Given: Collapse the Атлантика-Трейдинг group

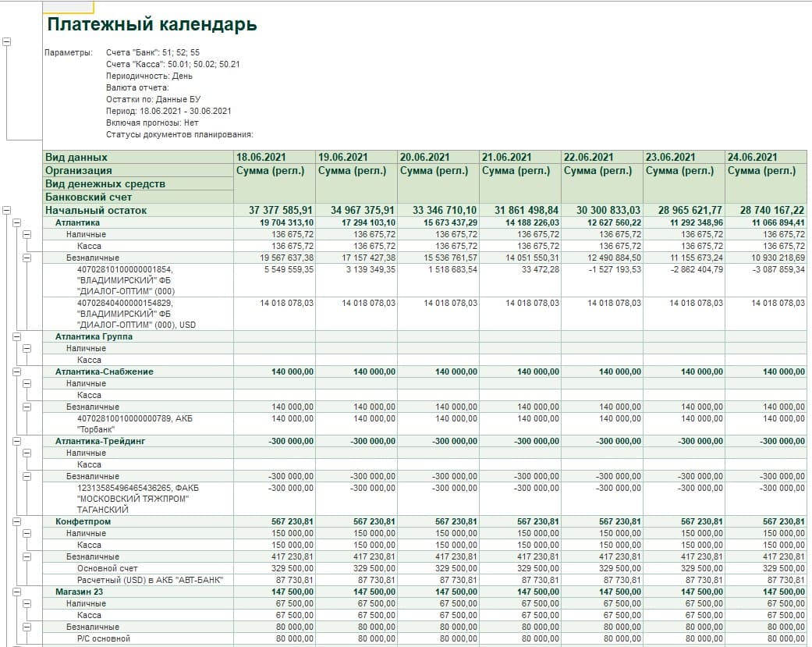Looking at the screenshot, I should pyautogui.click(x=16, y=441).
